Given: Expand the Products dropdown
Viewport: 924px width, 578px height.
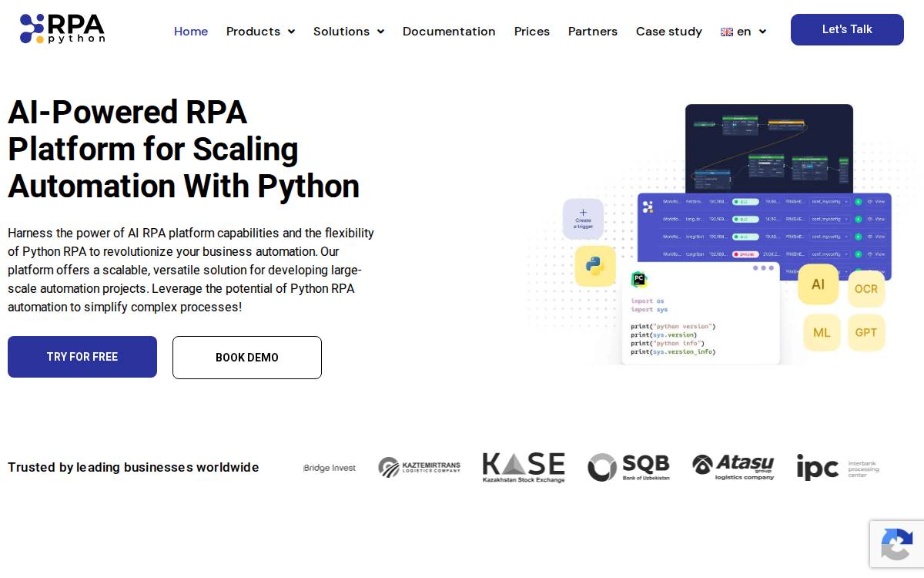Looking at the screenshot, I should (x=260, y=32).
